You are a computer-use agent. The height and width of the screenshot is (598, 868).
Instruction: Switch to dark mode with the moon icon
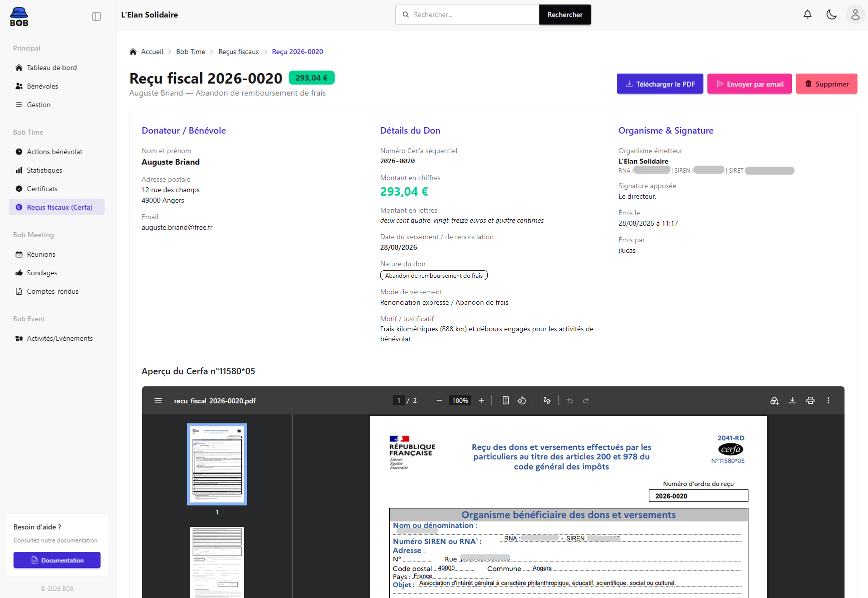coord(831,15)
